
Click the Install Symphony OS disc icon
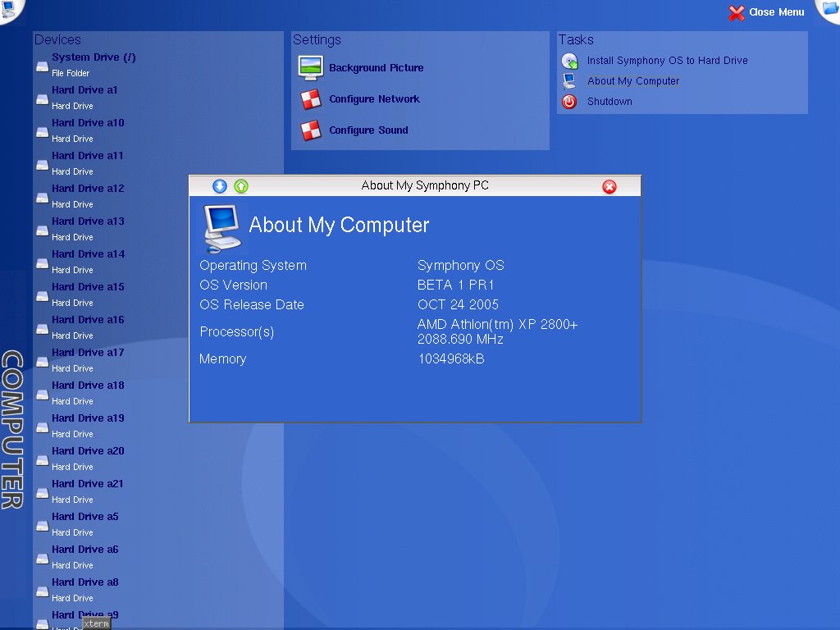[569, 61]
